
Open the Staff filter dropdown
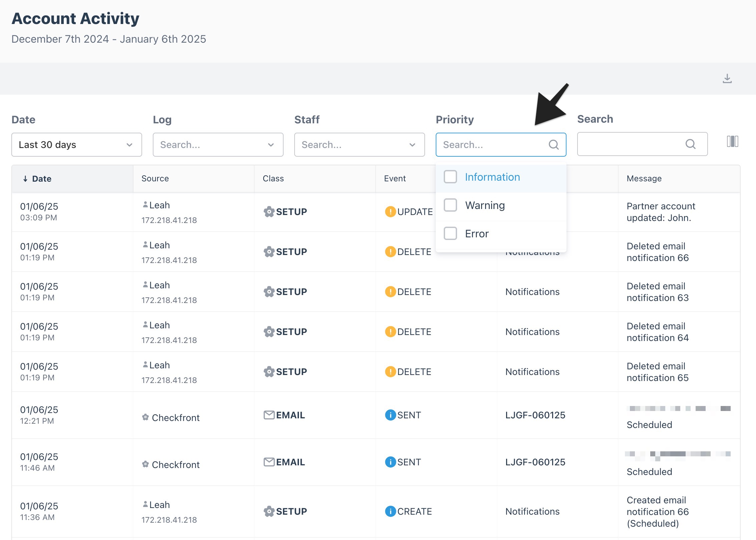point(360,145)
